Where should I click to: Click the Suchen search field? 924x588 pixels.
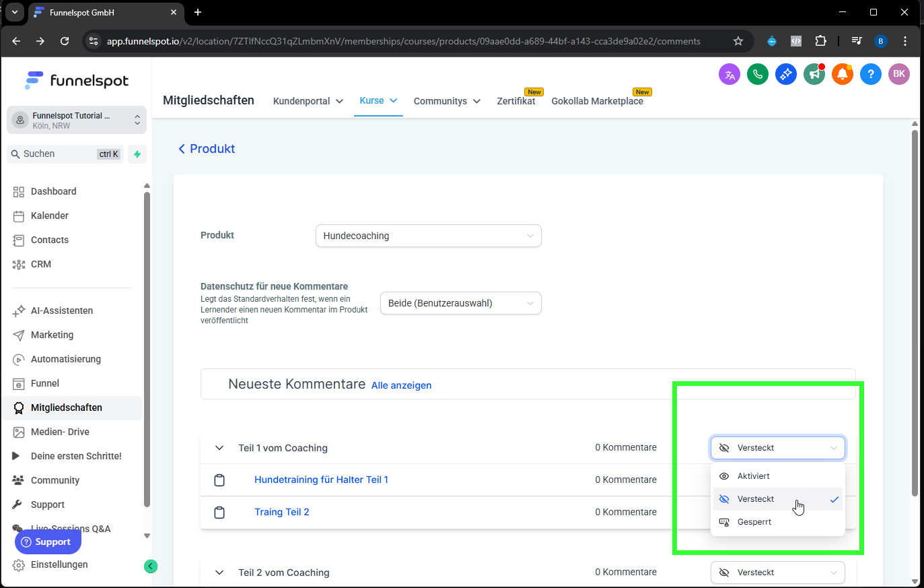coord(65,154)
